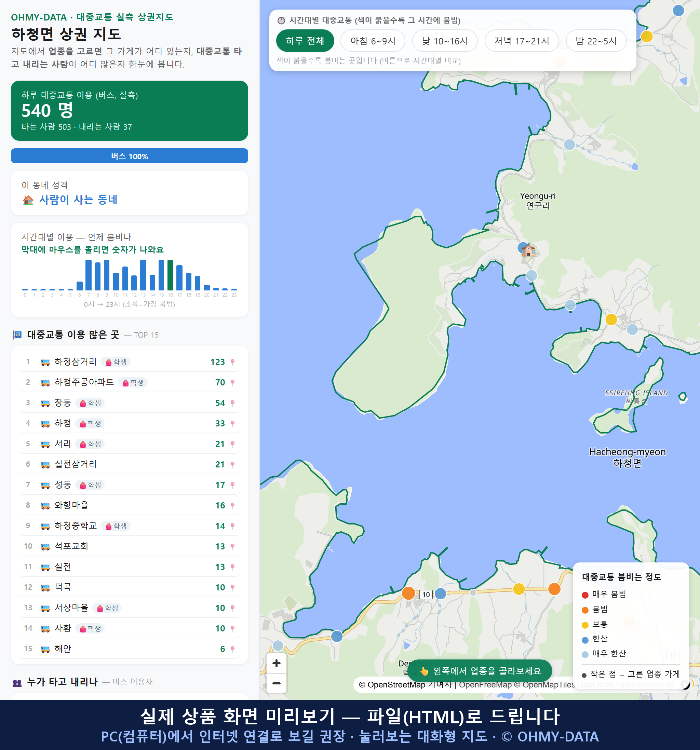The image size is (700, 750).
Task: Switch to 아침 6~9시 time filter
Action: tap(373, 41)
